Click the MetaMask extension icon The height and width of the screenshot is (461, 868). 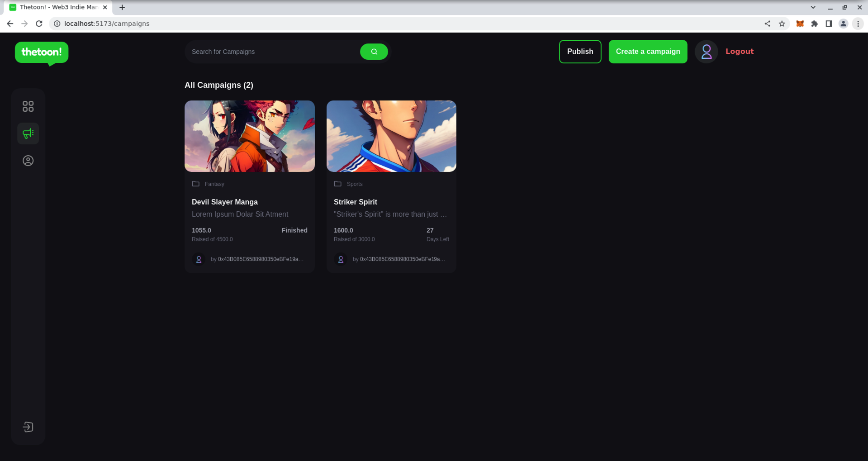click(x=799, y=24)
